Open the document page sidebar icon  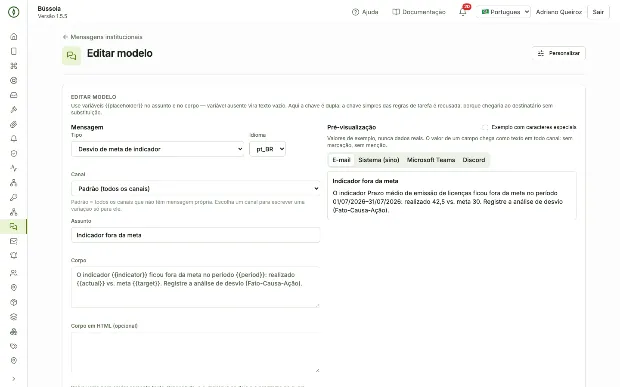(x=13, y=51)
